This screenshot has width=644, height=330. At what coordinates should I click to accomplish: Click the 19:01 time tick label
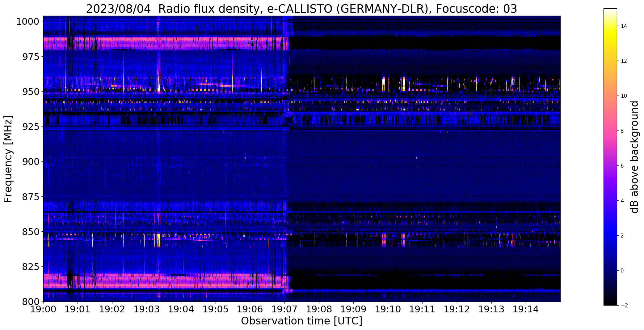[x=78, y=309]
